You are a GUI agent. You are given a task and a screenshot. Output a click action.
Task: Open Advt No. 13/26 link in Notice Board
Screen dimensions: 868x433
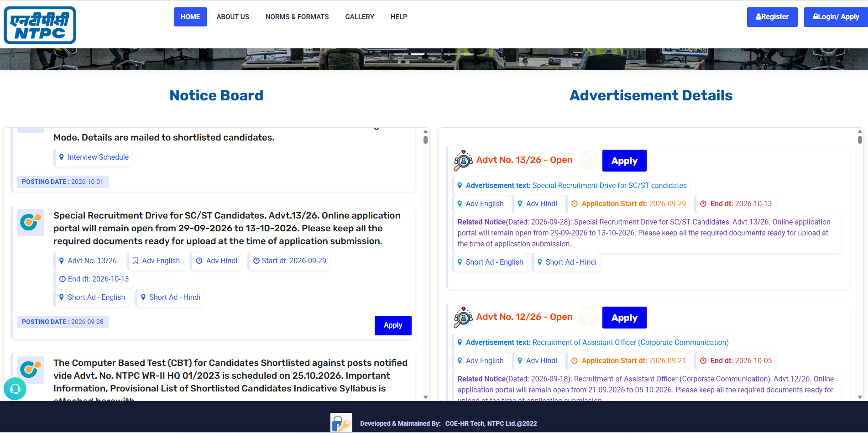(88, 261)
